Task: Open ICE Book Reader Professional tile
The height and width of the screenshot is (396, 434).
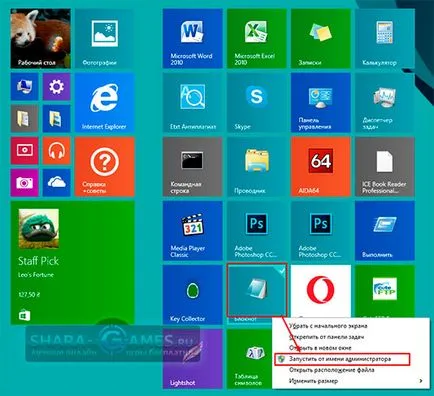Action: (x=385, y=167)
